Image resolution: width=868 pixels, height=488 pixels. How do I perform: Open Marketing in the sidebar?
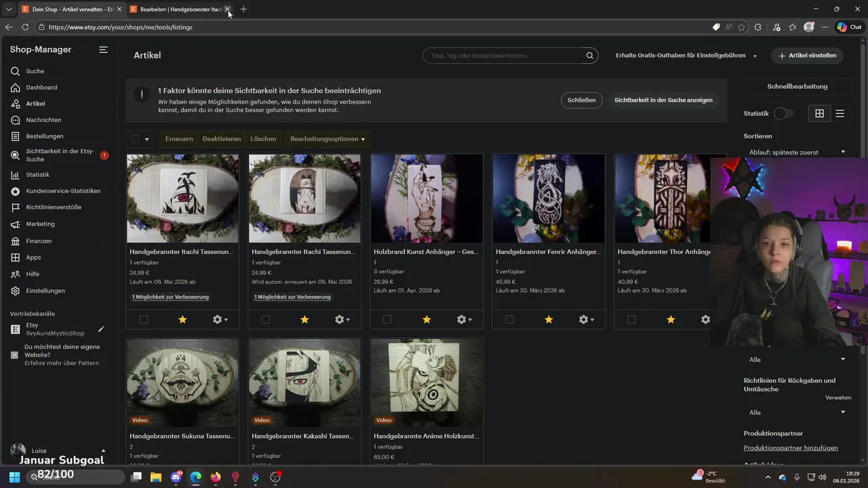tap(40, 224)
